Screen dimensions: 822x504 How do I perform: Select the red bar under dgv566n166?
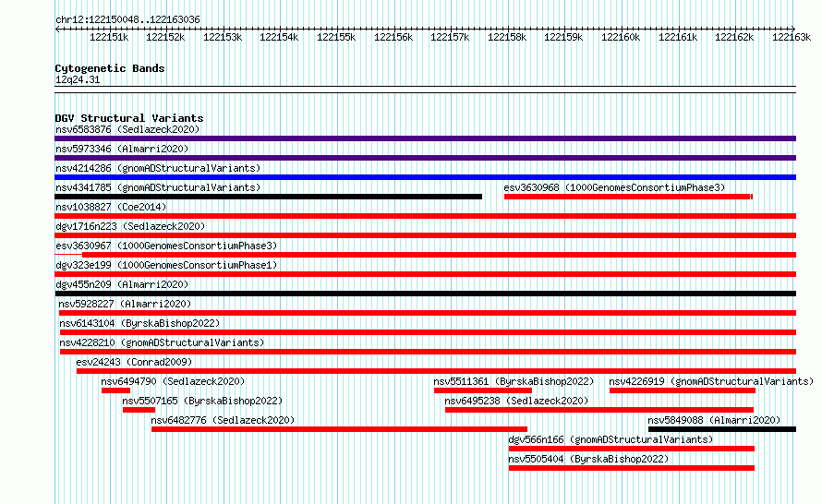coord(632,449)
